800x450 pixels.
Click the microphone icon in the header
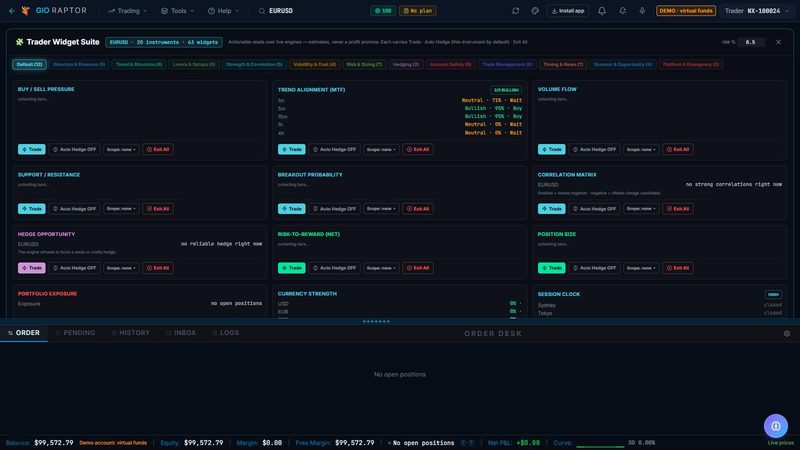(642, 11)
